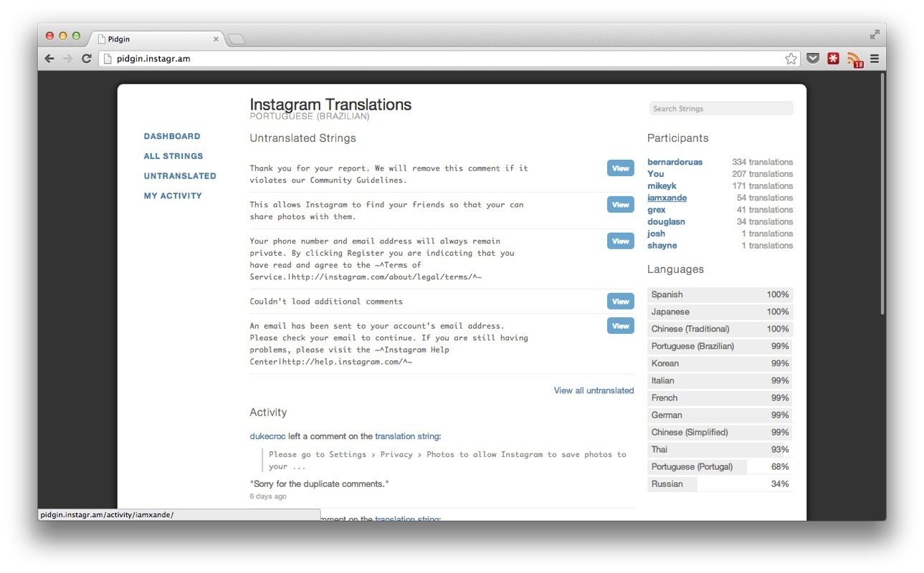Image resolution: width=924 pixels, height=573 pixels.
Task: Open participant shayne
Action: pos(662,246)
